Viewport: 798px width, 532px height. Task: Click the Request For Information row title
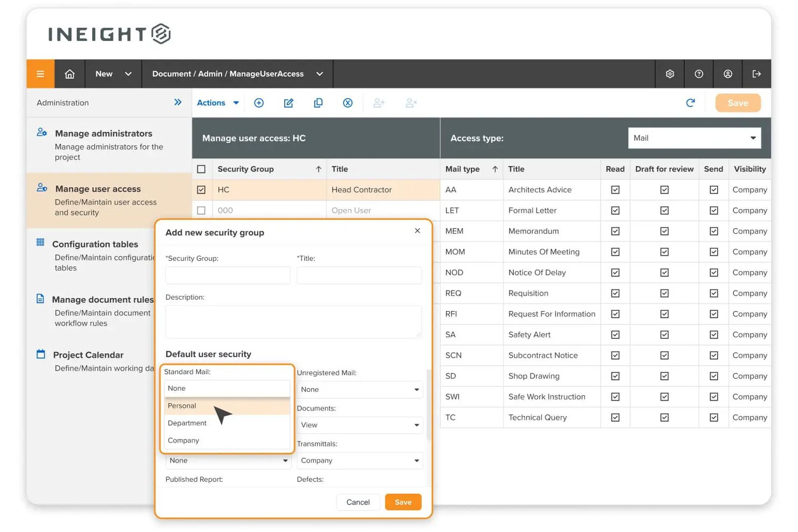pos(552,314)
